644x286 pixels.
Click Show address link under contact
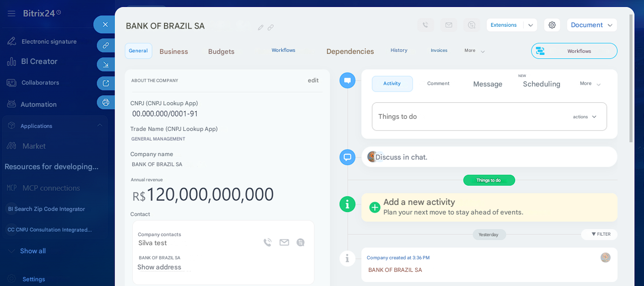click(159, 267)
